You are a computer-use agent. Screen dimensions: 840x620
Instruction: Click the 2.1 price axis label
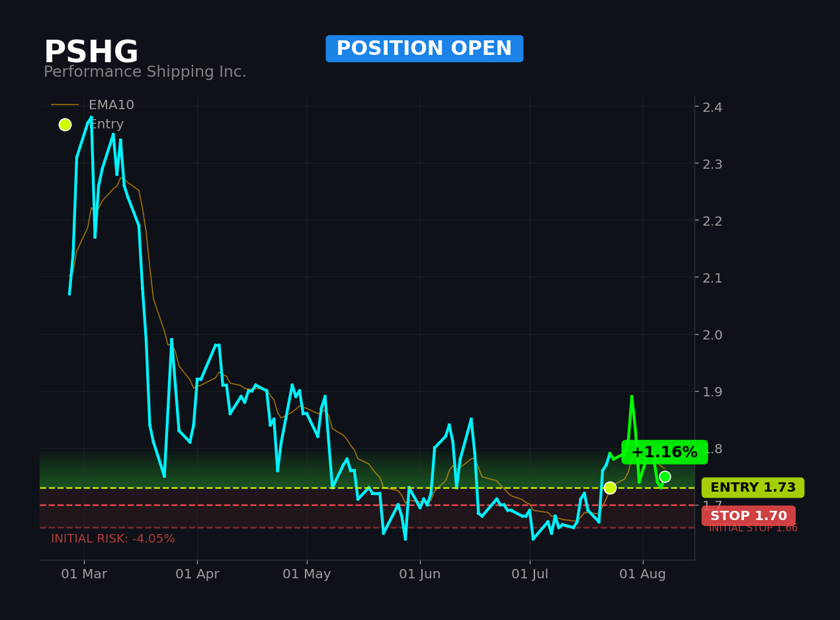coord(713,278)
